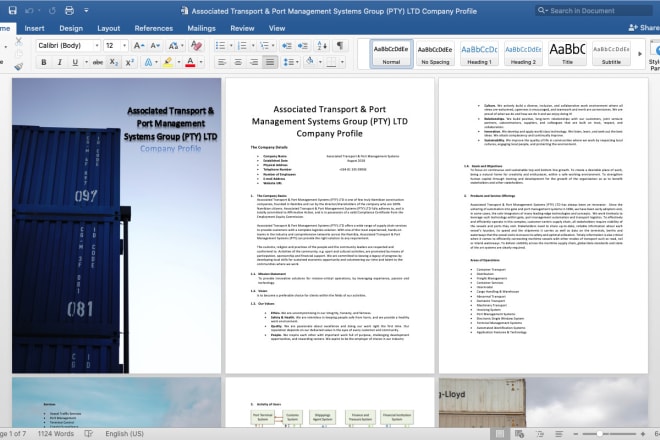Switch to the Layout tab

tap(109, 28)
